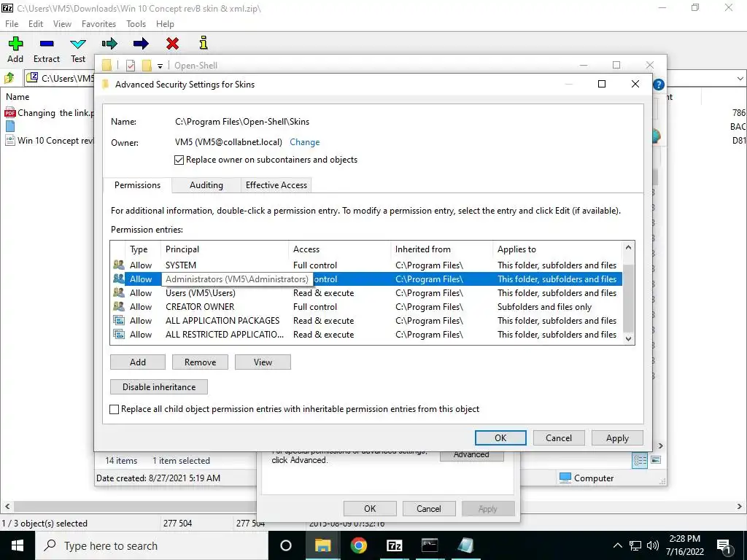Select the SYSTEM permission entry row
The width and height of the screenshot is (747, 560).
click(367, 265)
